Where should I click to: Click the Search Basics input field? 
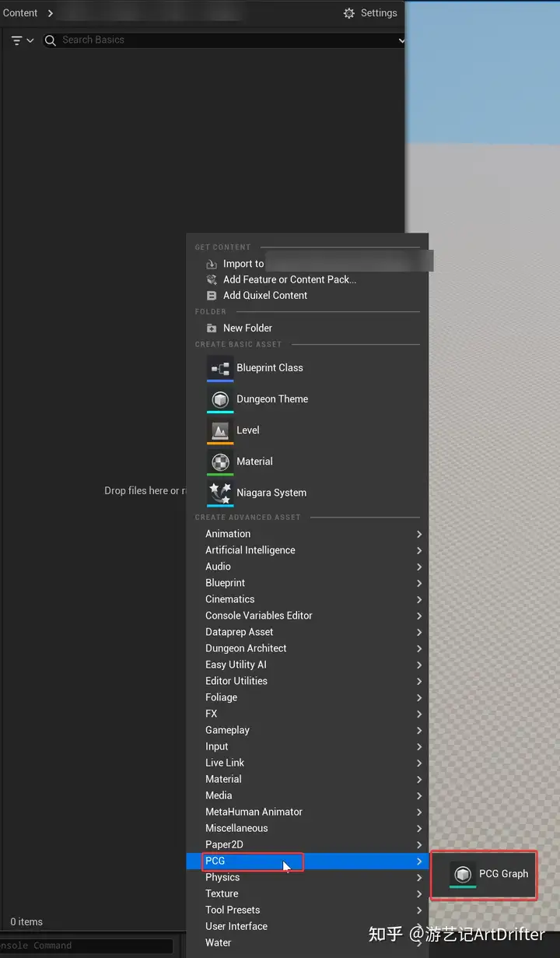(x=226, y=40)
